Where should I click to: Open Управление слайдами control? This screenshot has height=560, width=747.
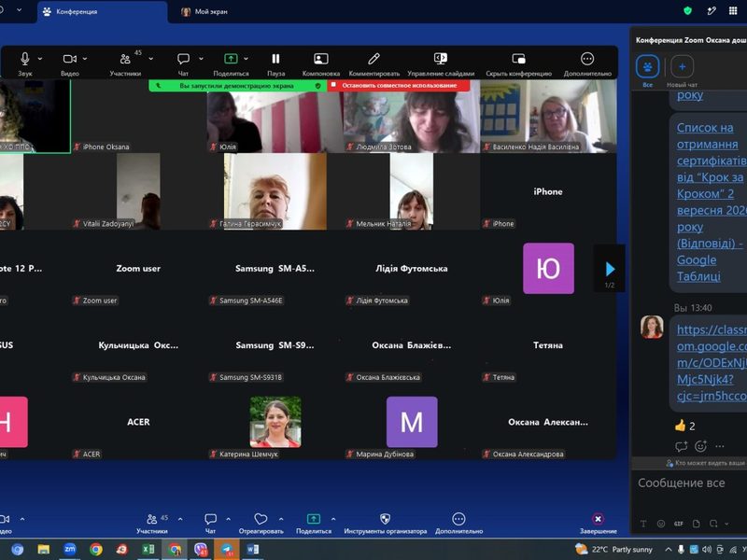441,59
